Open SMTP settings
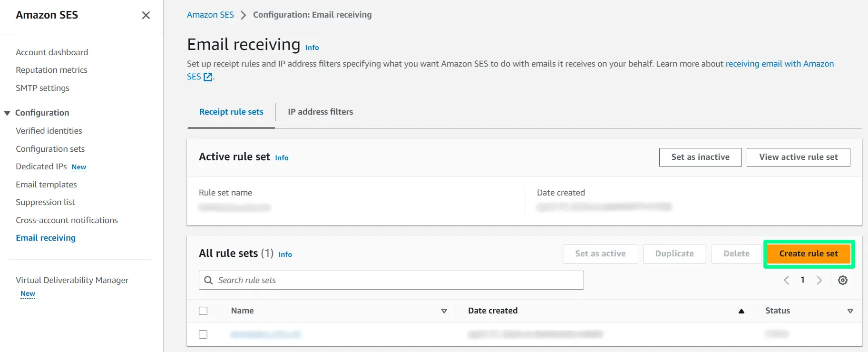 point(42,88)
